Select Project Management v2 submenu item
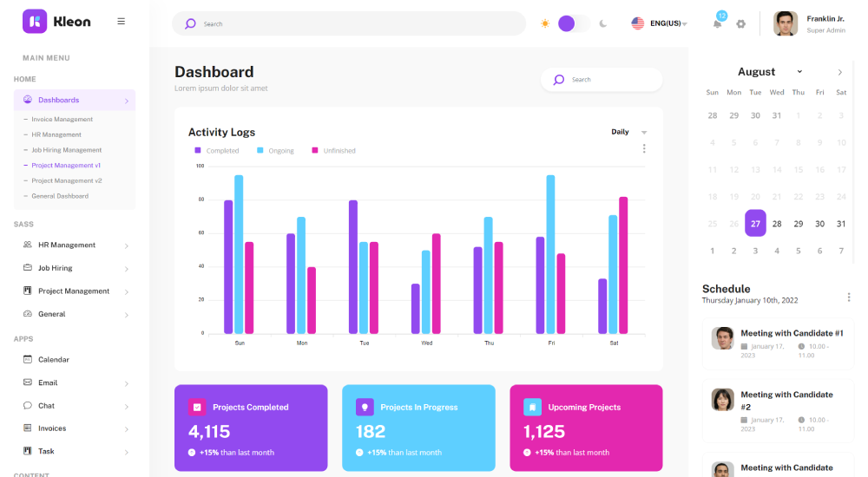 66,181
